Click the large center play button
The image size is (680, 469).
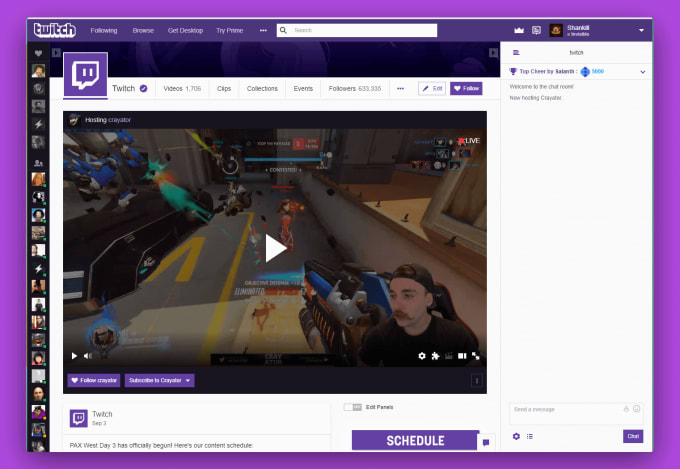(x=275, y=248)
